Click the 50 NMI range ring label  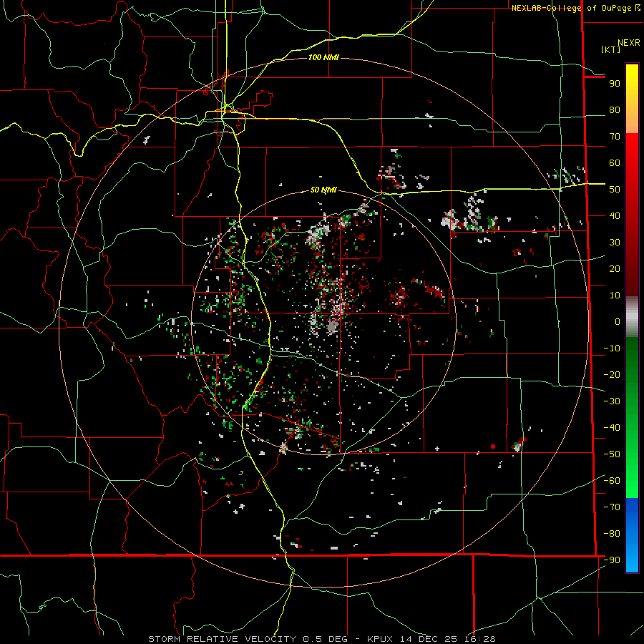[x=323, y=190]
